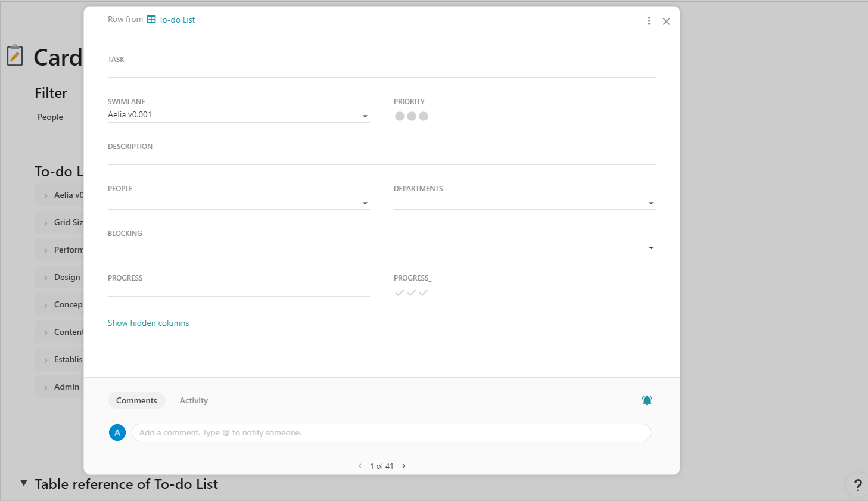
Task: Click the user avatar beside comment box
Action: click(117, 432)
